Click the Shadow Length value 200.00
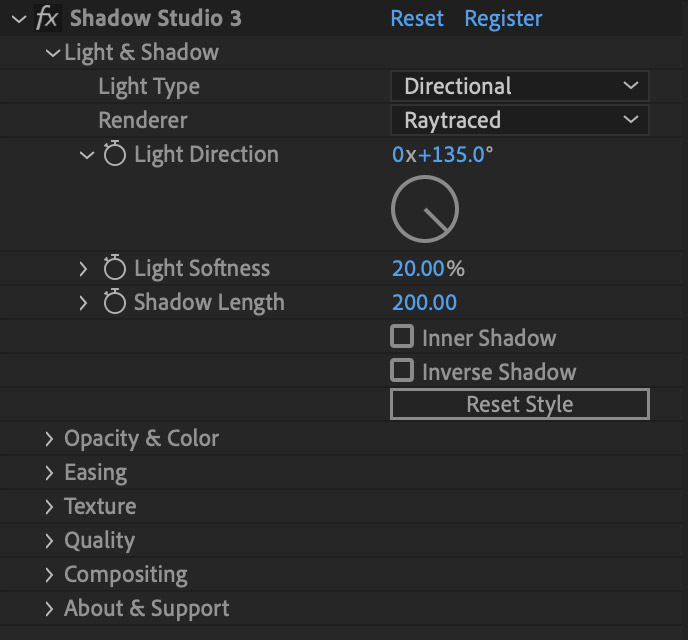The width and height of the screenshot is (688, 640). coord(424,303)
